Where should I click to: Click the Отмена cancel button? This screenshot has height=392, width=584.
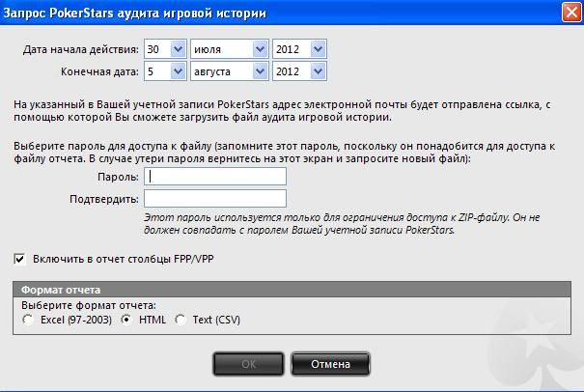330,364
